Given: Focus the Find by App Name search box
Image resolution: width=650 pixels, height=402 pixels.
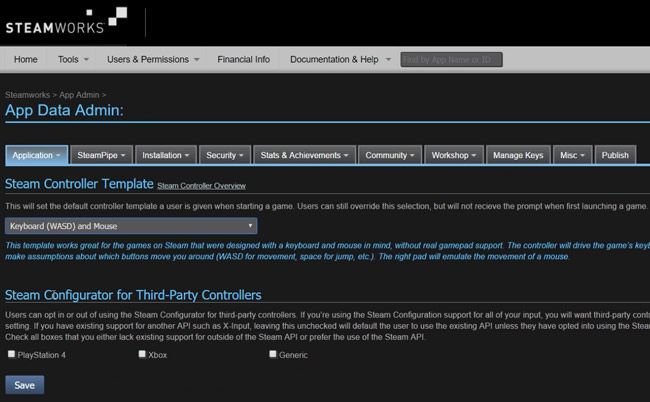Looking at the screenshot, I should (451, 59).
